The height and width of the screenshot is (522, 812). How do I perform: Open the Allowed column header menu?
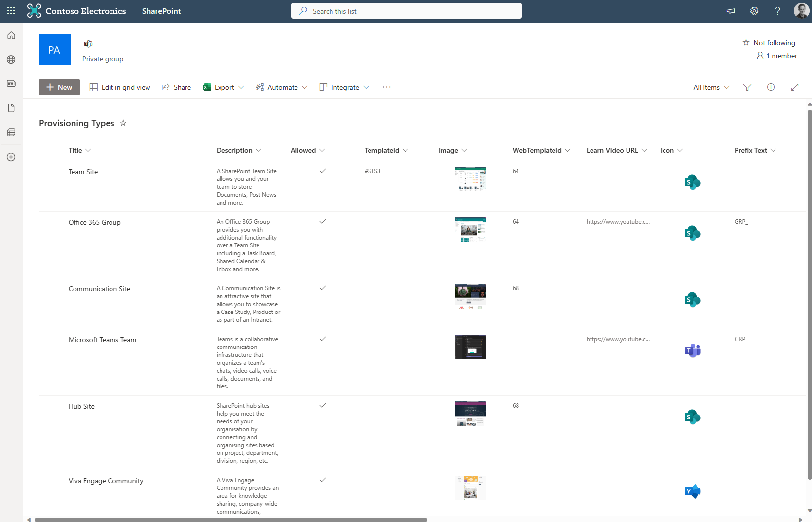(308, 150)
